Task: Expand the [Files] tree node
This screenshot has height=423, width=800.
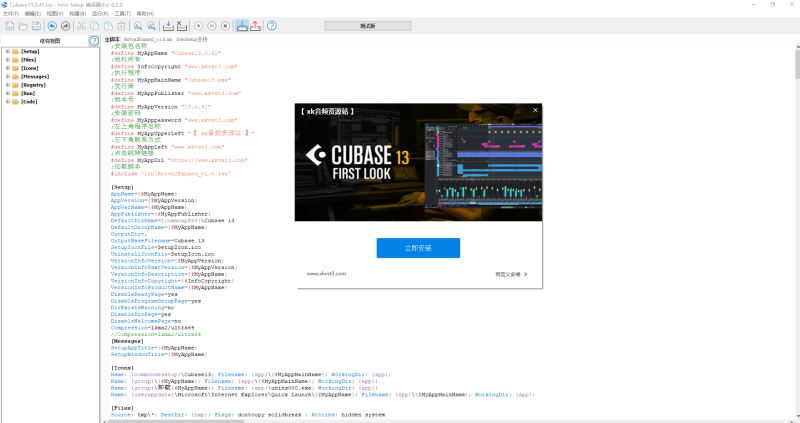Action: pos(8,60)
